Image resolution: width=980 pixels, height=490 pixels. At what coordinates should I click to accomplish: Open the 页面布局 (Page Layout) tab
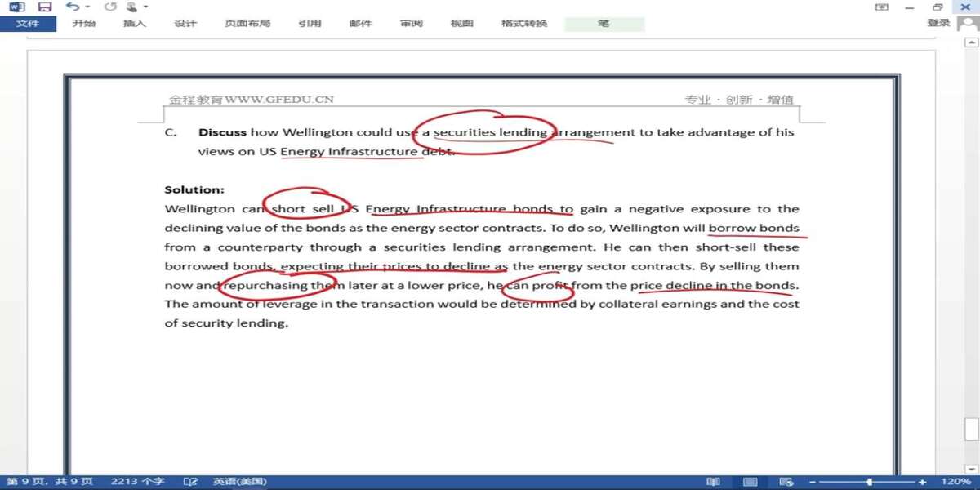(247, 24)
